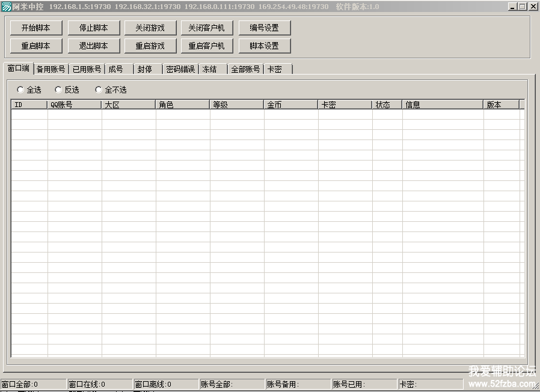Click the 金币 column header
The width and height of the screenshot is (540, 392).
click(290, 105)
